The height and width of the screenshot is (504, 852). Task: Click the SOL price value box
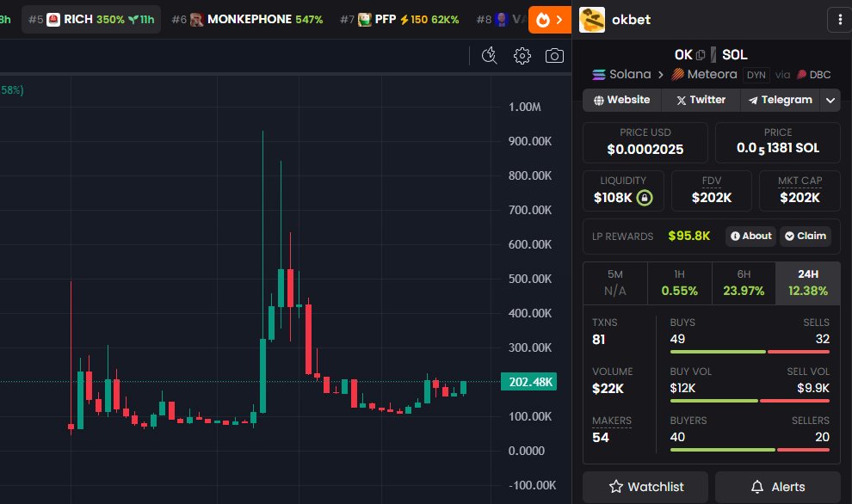778,142
